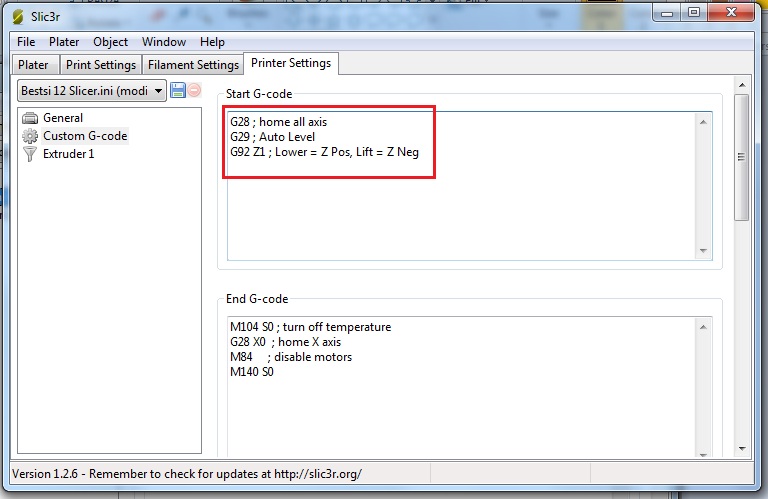The width and height of the screenshot is (768, 499).
Task: Save the current printer preset (floppy icon)
Action: point(177,90)
